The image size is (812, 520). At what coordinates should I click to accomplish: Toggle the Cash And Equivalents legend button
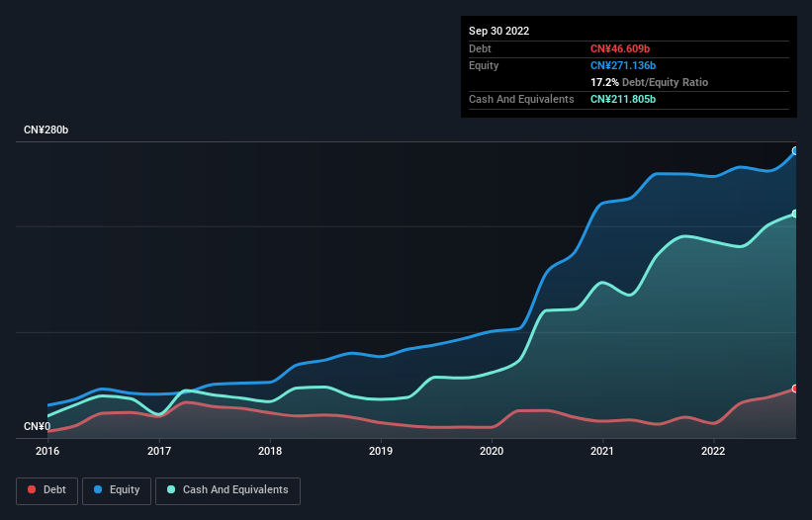coord(227,490)
